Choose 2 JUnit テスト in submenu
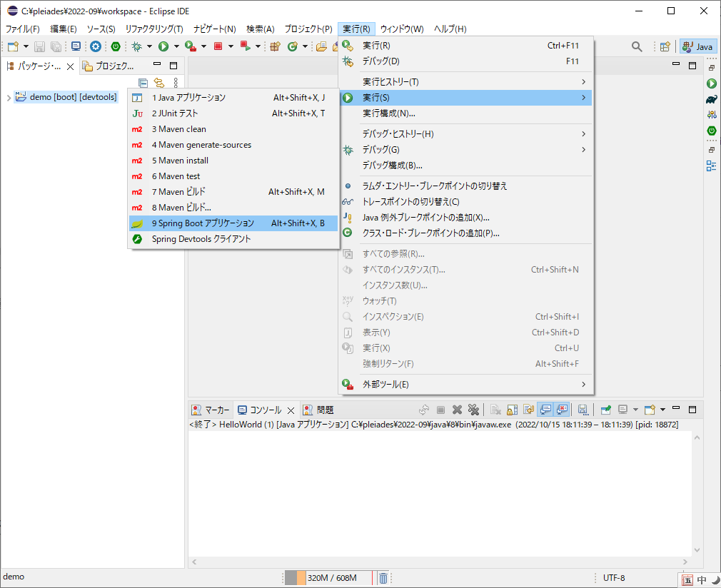 click(233, 113)
